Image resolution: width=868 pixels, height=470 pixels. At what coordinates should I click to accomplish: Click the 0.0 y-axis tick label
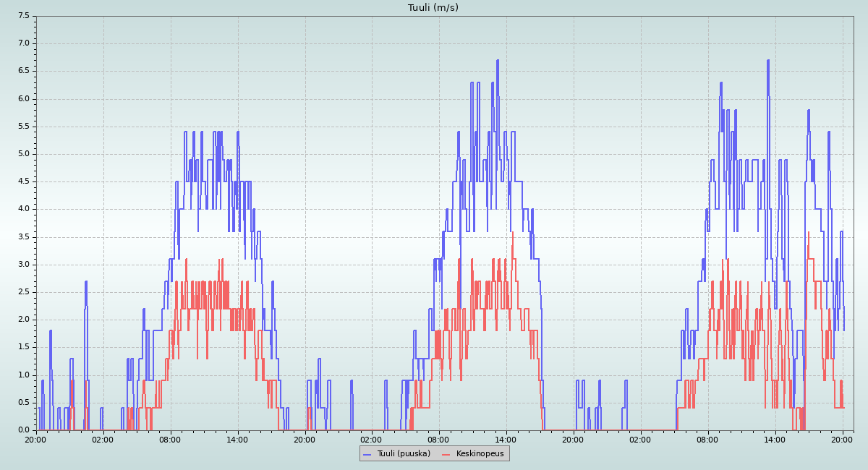coord(23,430)
